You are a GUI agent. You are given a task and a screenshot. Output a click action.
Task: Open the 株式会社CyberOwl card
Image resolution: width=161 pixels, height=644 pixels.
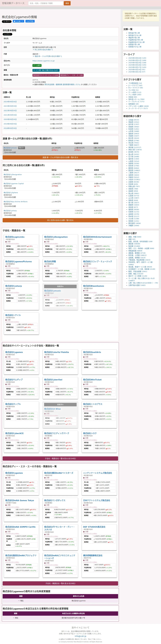click(53, 380)
